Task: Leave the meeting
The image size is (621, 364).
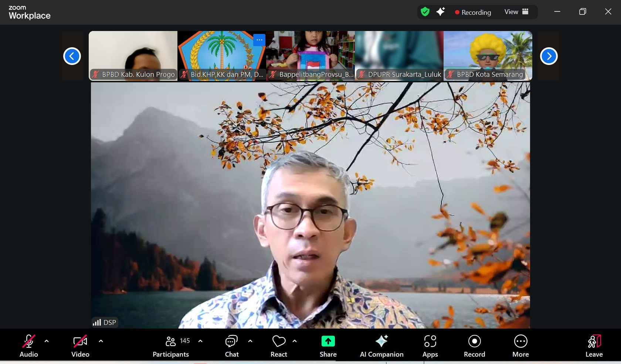Action: (594, 346)
